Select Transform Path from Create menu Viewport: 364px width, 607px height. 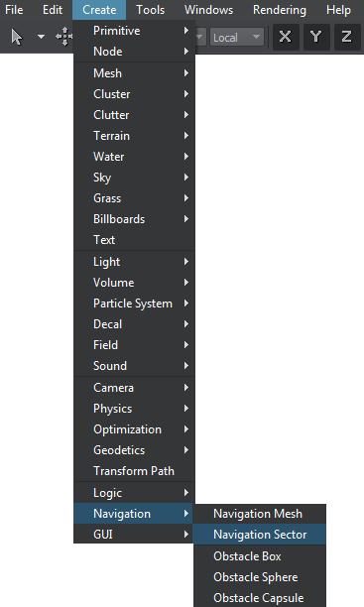pos(134,471)
